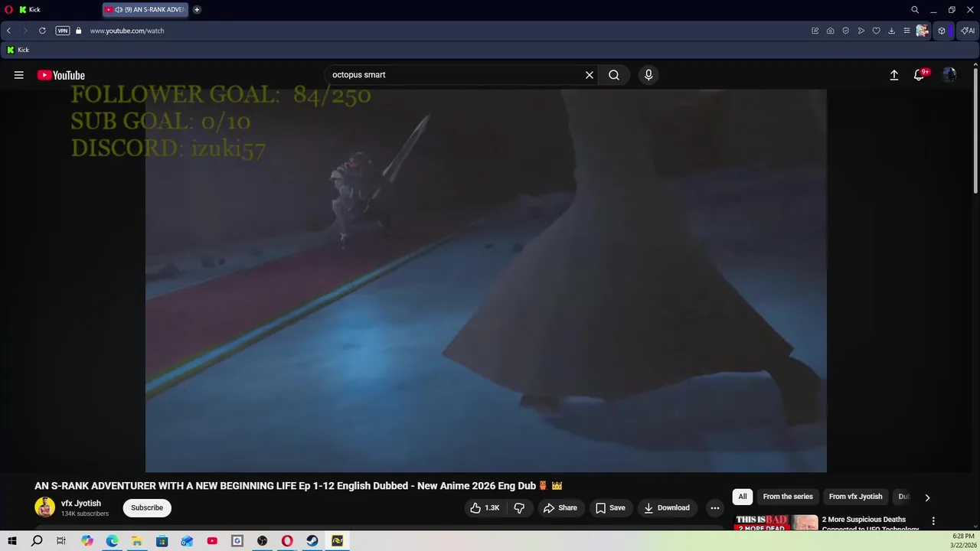Open the vfx Jyotish channel avatar
Screen dimensions: 980x551
click(x=45, y=507)
